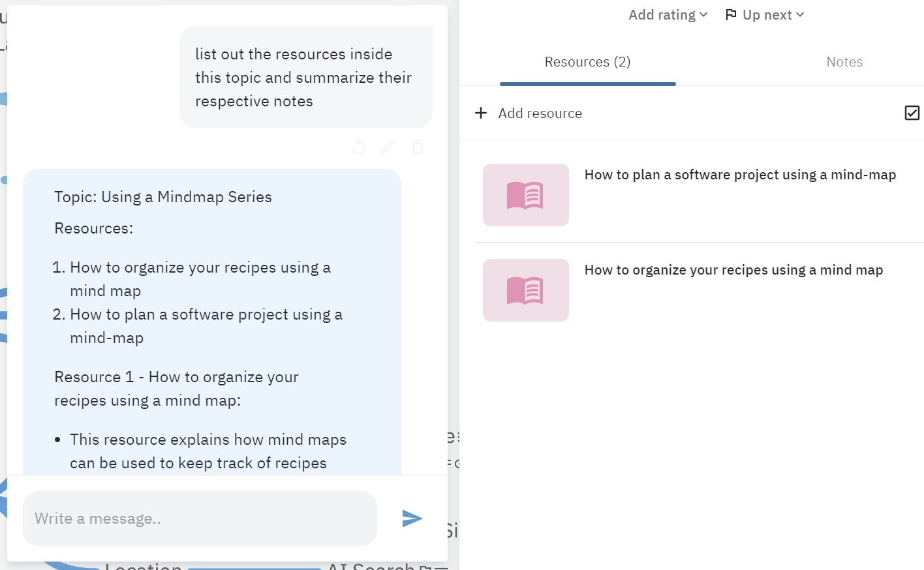The height and width of the screenshot is (570, 924).
Task: Click the plus icon beside Add resource
Action: point(481,113)
